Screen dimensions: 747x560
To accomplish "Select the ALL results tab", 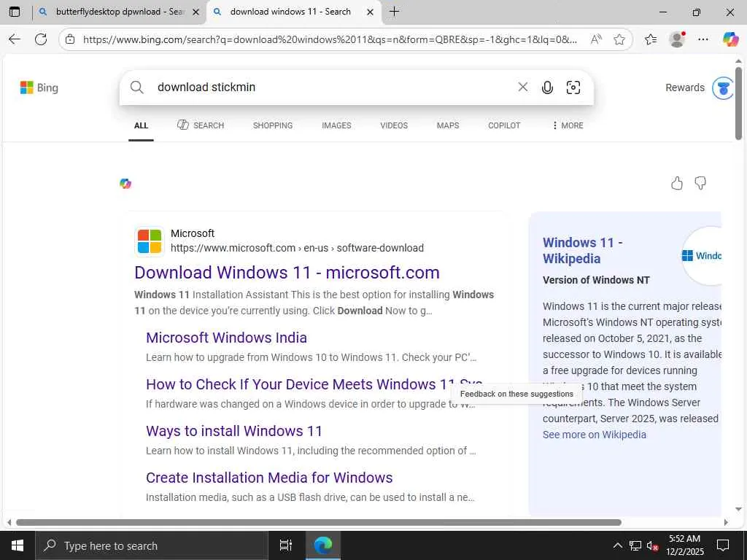I will pos(141,125).
